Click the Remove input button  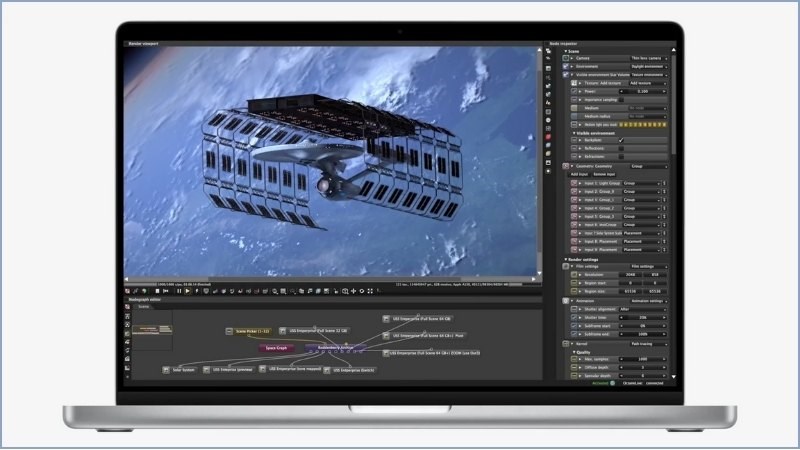point(604,174)
